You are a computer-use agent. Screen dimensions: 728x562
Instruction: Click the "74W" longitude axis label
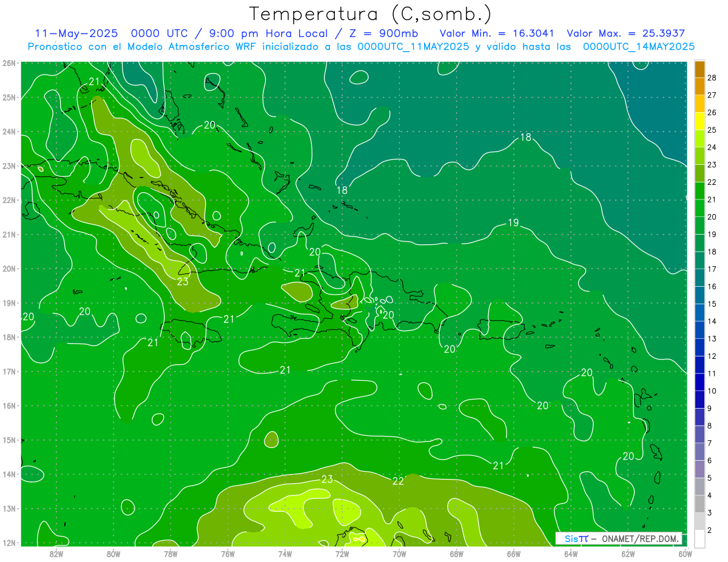coord(285,554)
